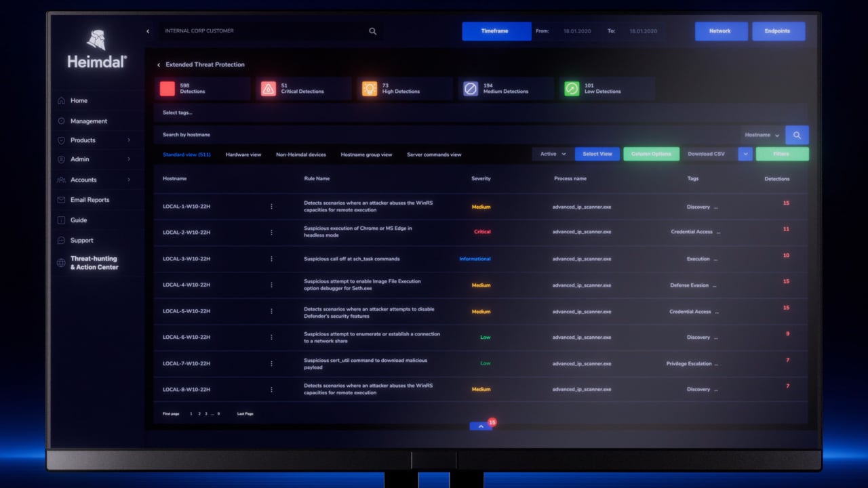The image size is (868, 488).
Task: Click the blue hostname search button
Action: pyautogui.click(x=797, y=135)
